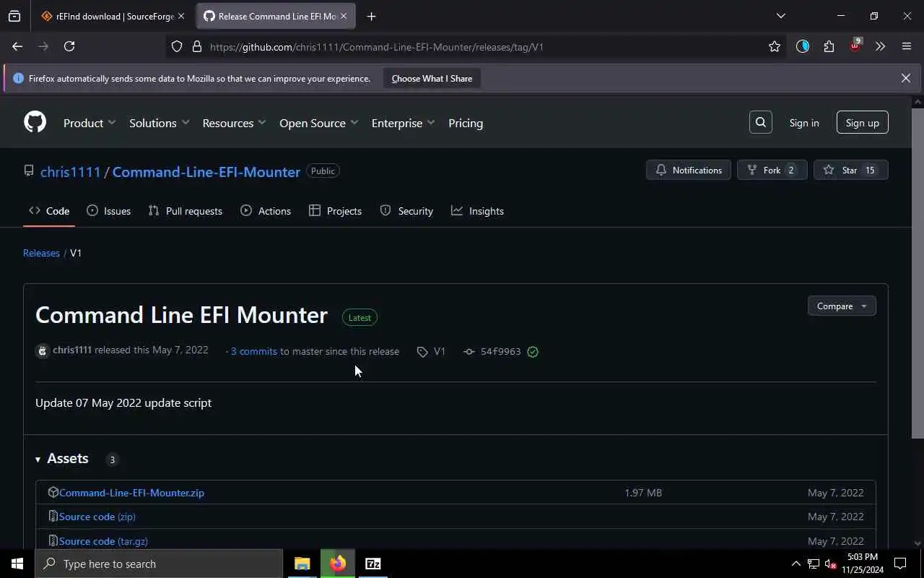Click the chris1111 avatar icon
The image size is (924, 578).
point(43,351)
